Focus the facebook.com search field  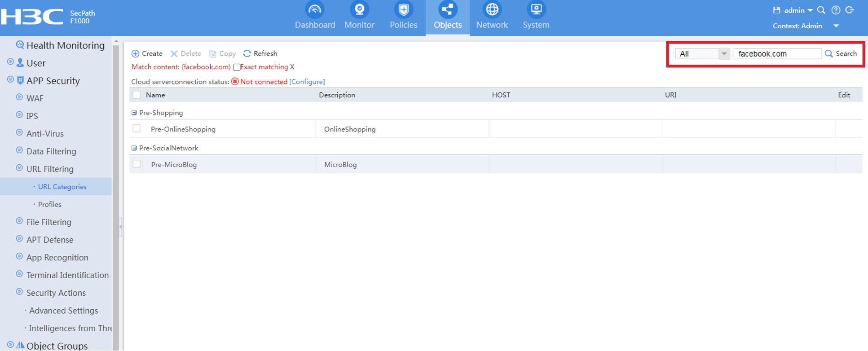tap(777, 54)
